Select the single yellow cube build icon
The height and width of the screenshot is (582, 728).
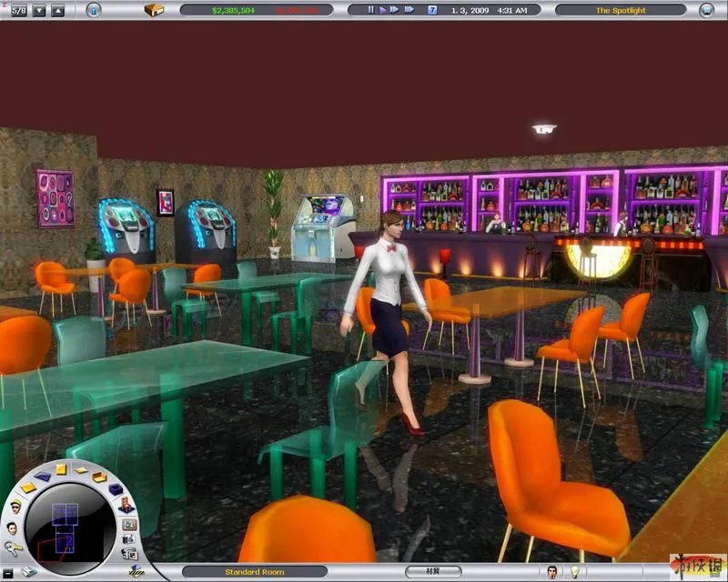pyautogui.click(x=61, y=469)
